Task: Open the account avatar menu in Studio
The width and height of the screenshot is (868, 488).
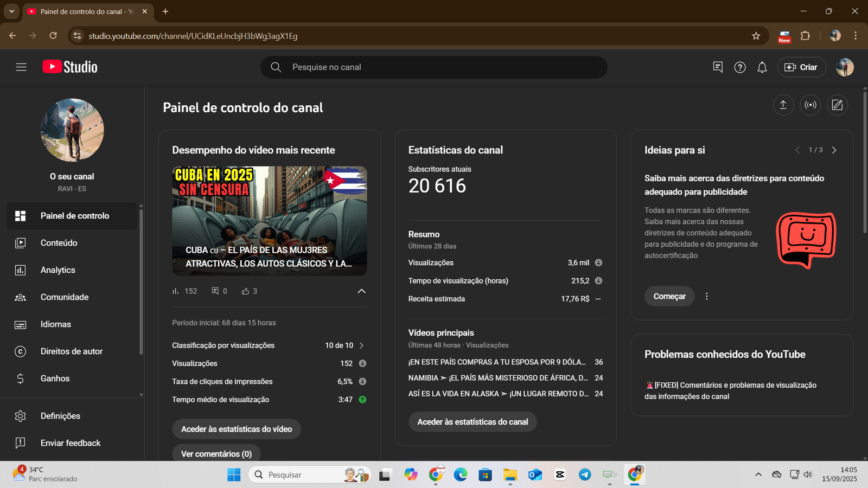Action: click(845, 67)
